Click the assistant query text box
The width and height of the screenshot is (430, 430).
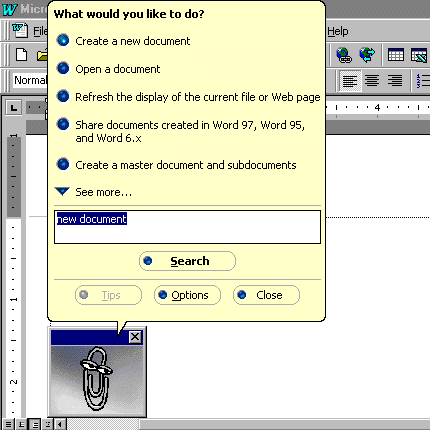point(187,227)
